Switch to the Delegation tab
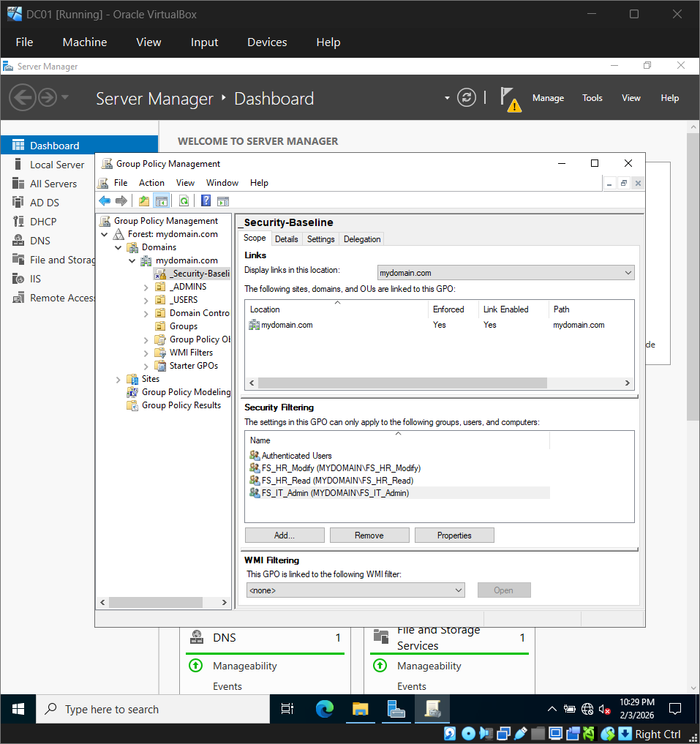Screen dimensions: 700x744 [x=362, y=238]
